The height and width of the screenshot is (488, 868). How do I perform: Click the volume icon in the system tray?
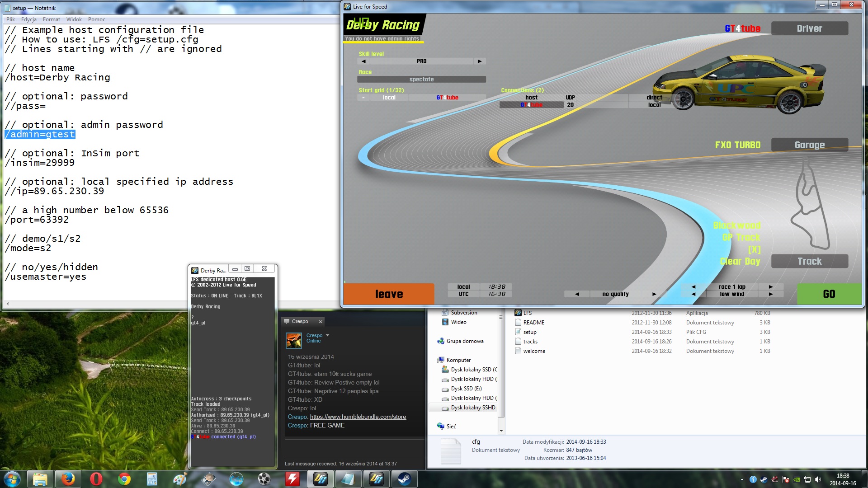(818, 479)
